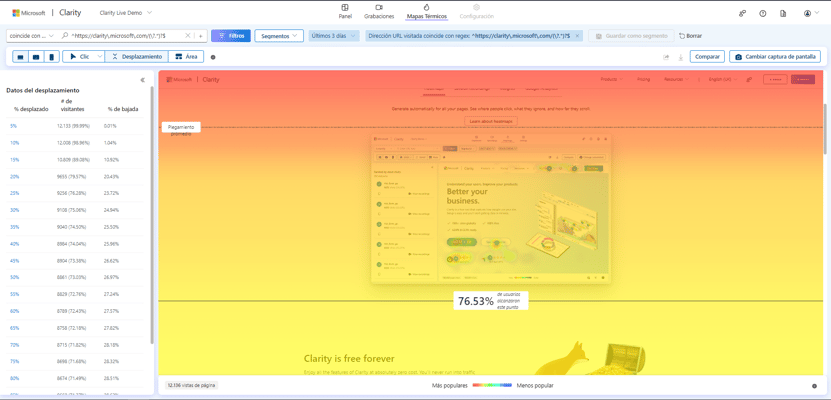Click Borrar to reset filters
Viewport: 831px width, 400px height.
690,35
